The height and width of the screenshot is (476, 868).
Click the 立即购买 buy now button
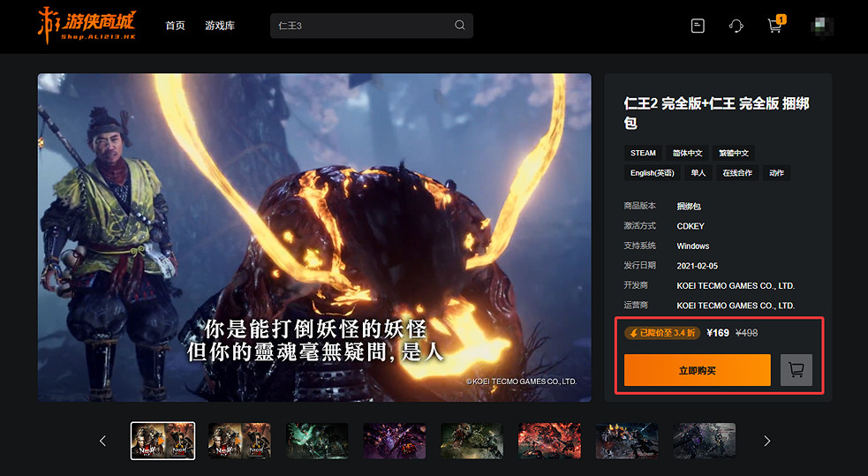coord(697,370)
